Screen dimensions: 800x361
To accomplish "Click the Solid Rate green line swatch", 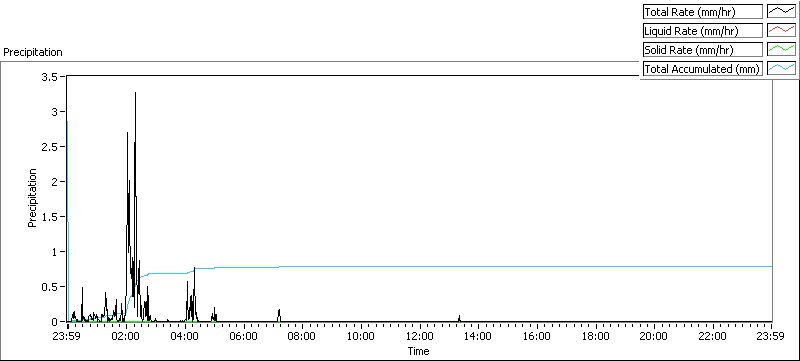I will pos(781,49).
